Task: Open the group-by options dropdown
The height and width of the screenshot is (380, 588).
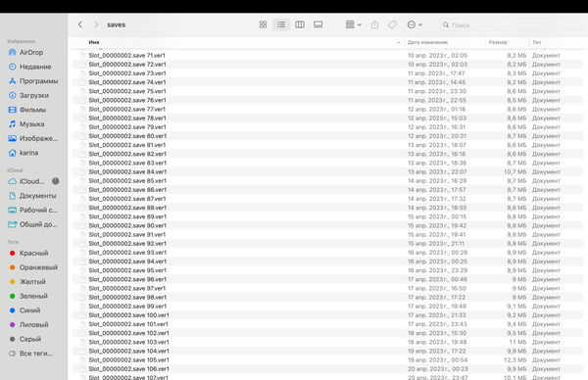Action: 353,24
